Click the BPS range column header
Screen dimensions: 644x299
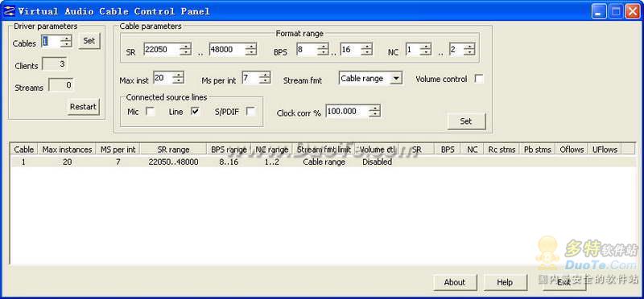pyautogui.click(x=229, y=149)
